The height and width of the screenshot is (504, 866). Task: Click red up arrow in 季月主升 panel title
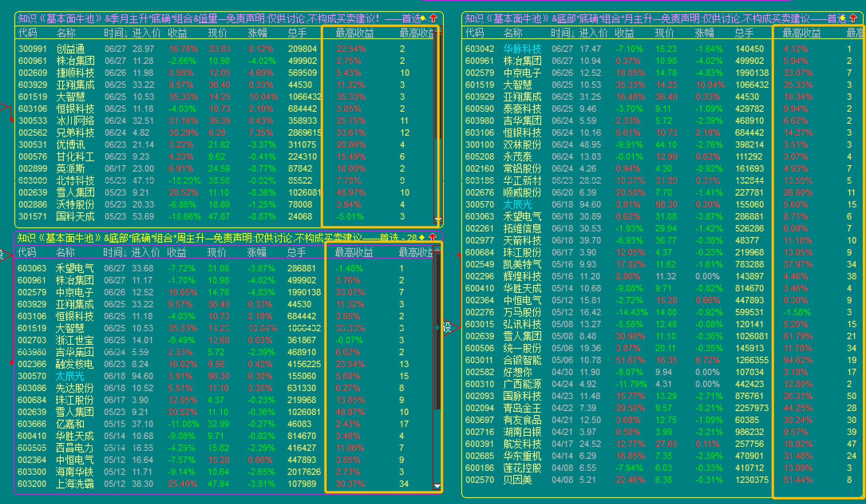(x=434, y=18)
